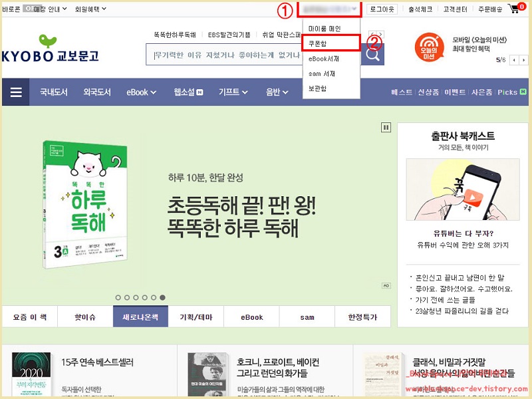The image size is (532, 399).
Task: Open sam 서재 from account menu
Action: click(322, 74)
